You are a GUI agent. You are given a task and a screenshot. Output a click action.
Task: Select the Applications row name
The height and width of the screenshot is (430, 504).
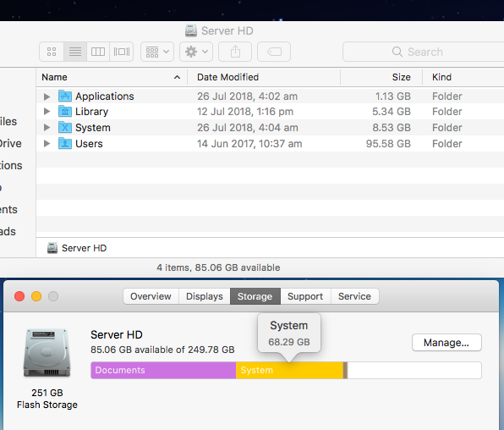105,96
